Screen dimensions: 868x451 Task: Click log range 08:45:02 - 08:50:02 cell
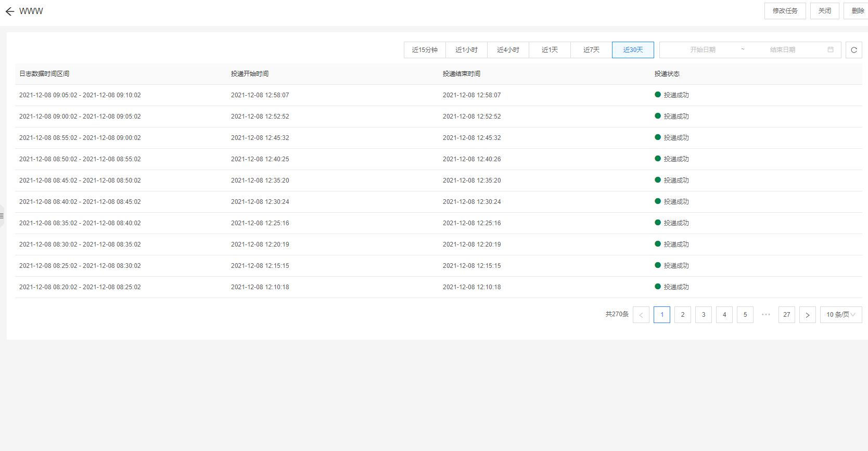pos(80,181)
